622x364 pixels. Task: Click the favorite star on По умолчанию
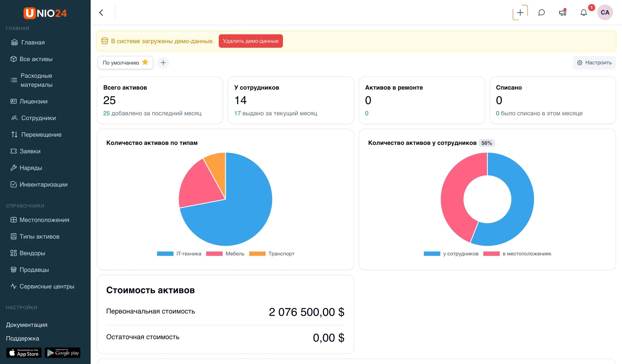[145, 62]
